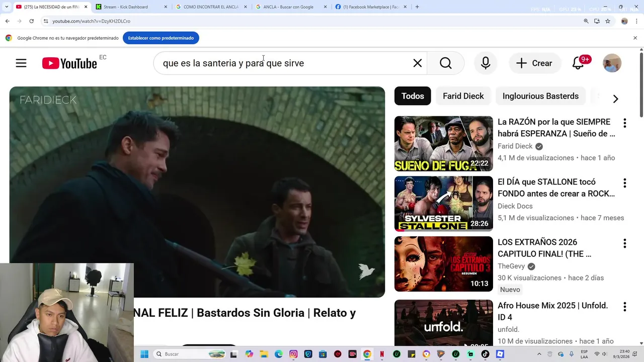Open options for STALLONE video

point(624,183)
